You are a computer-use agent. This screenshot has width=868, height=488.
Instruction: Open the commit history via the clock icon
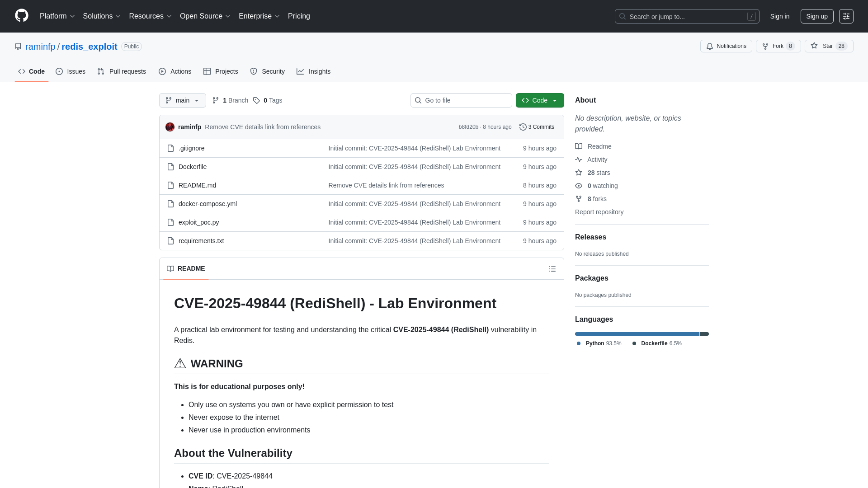pos(524,127)
